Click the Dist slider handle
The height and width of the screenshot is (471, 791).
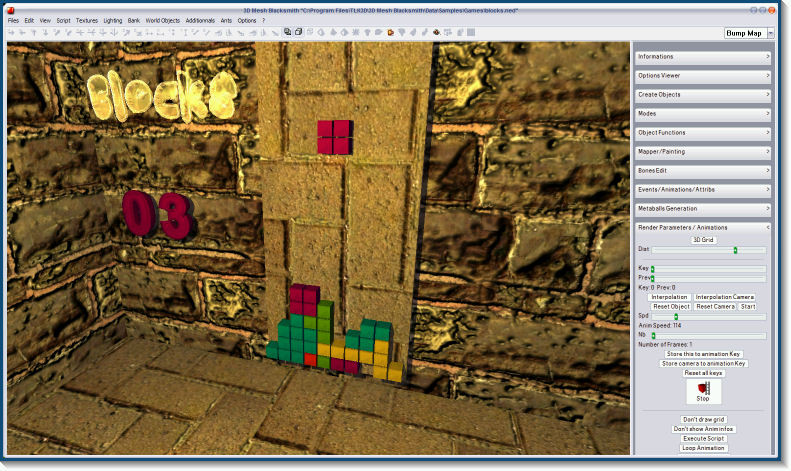tap(736, 251)
